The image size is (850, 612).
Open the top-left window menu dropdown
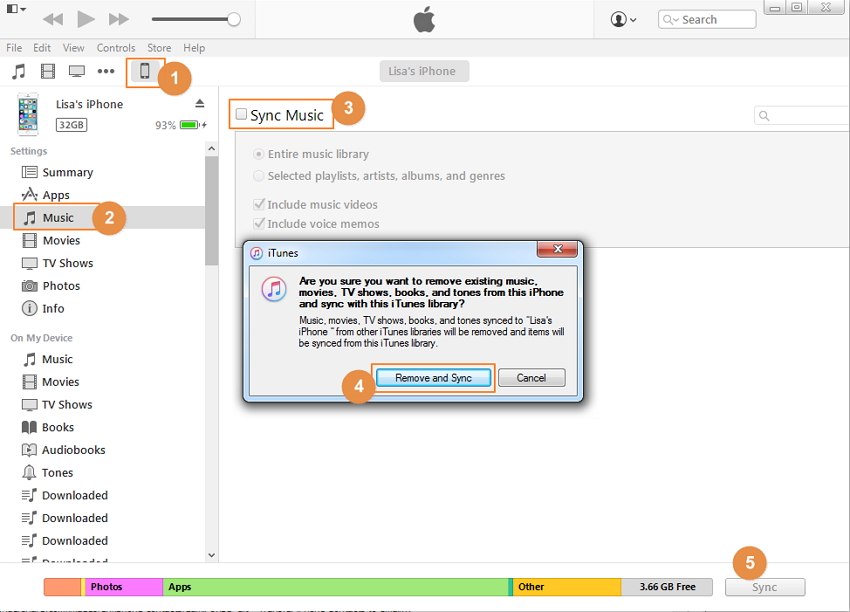point(16,9)
